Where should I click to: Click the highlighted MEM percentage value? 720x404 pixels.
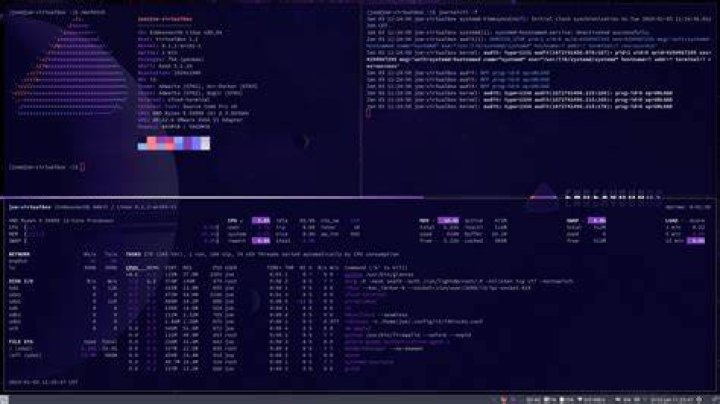(x=448, y=221)
